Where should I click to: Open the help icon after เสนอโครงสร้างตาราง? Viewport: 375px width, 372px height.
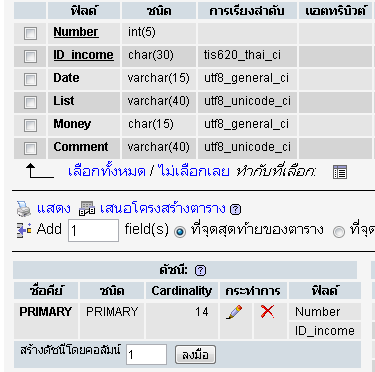(x=235, y=209)
